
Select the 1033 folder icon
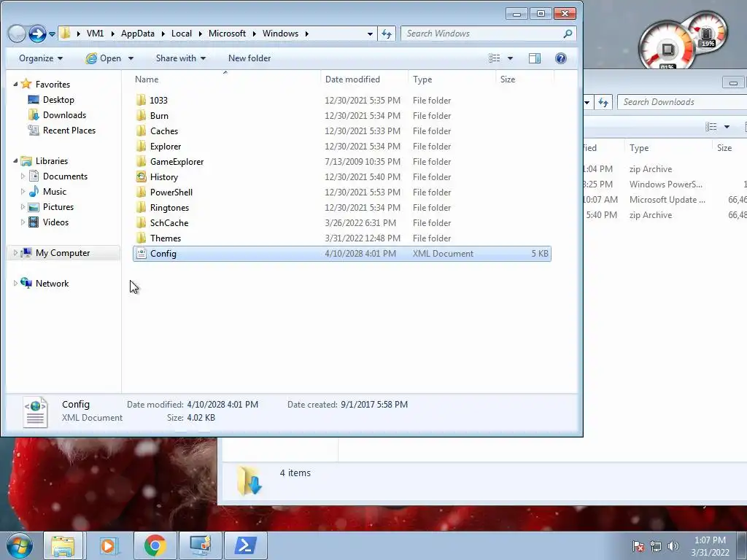pos(141,100)
